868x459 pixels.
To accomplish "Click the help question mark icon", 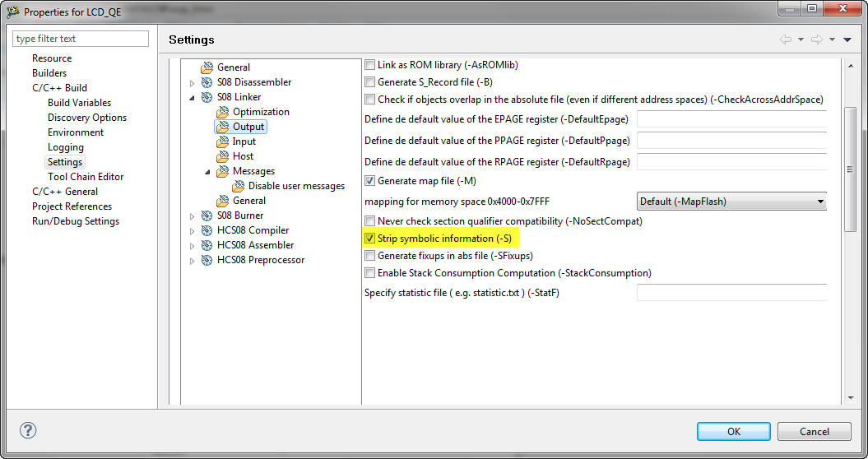I will tap(28, 431).
